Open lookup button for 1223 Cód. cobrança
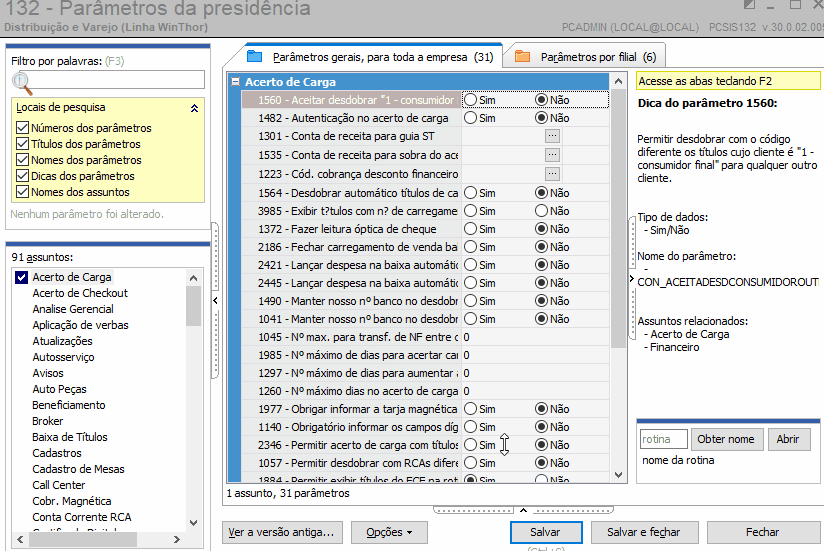Image resolution: width=824 pixels, height=551 pixels. pos(552,174)
